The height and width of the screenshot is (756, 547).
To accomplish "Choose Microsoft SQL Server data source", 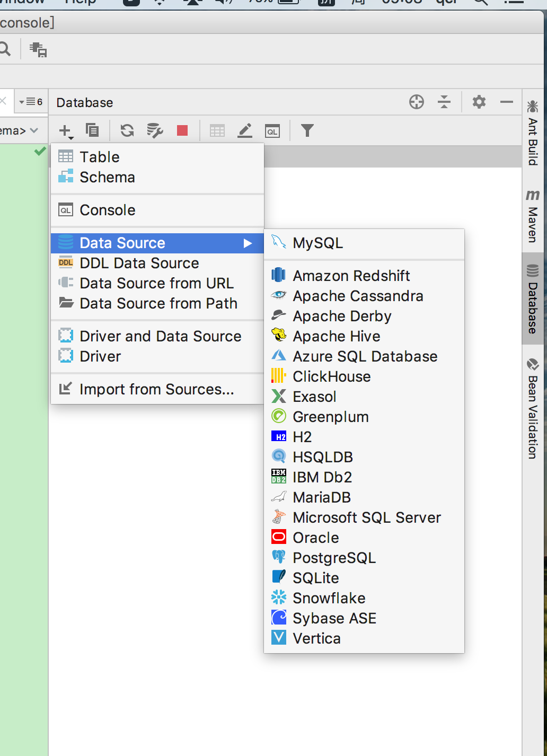I will (x=364, y=517).
